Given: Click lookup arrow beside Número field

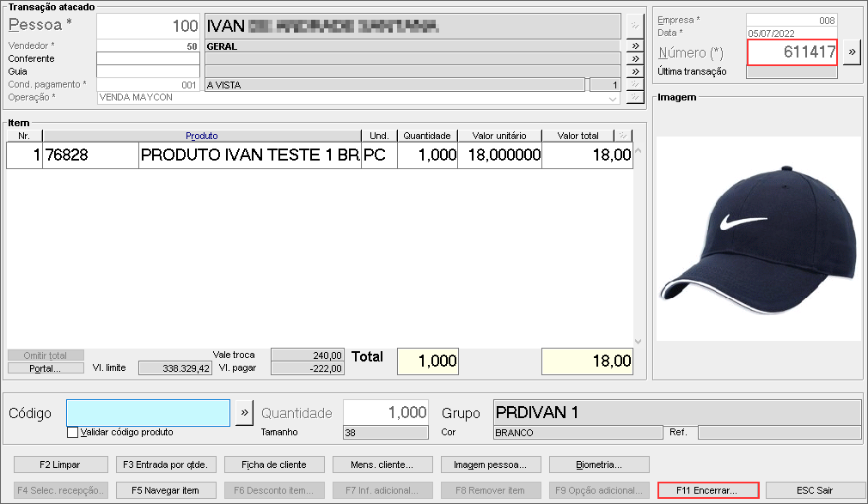Looking at the screenshot, I should pos(852,52).
